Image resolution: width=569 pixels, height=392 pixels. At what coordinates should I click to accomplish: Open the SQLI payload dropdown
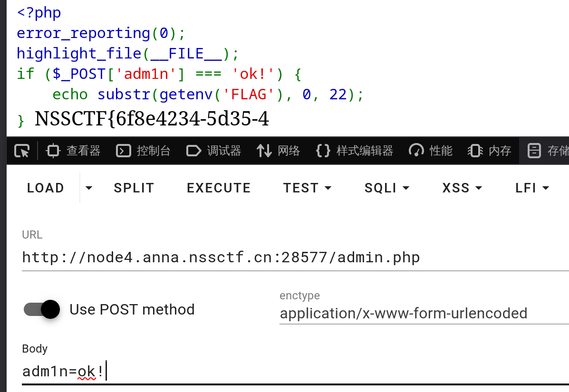386,188
